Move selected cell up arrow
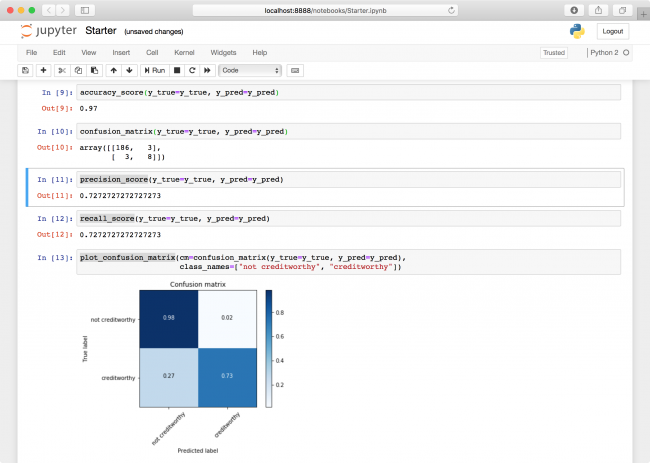Screen dimensions: 650x463 114,70
